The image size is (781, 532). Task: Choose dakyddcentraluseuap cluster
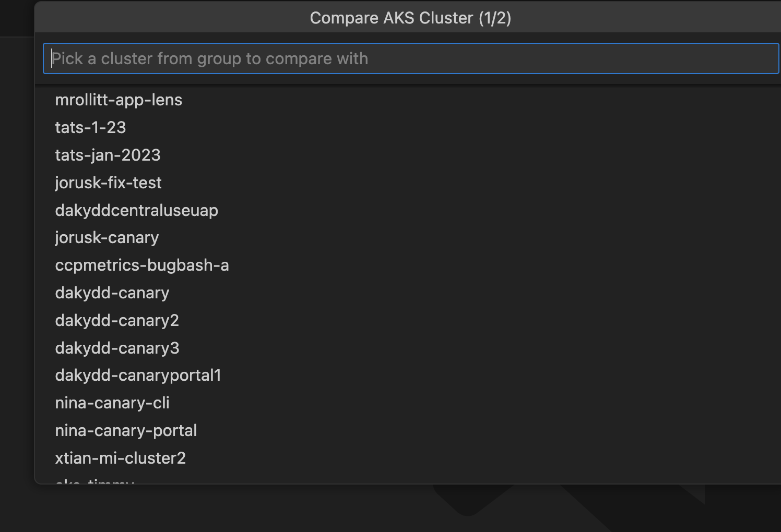pos(410,210)
